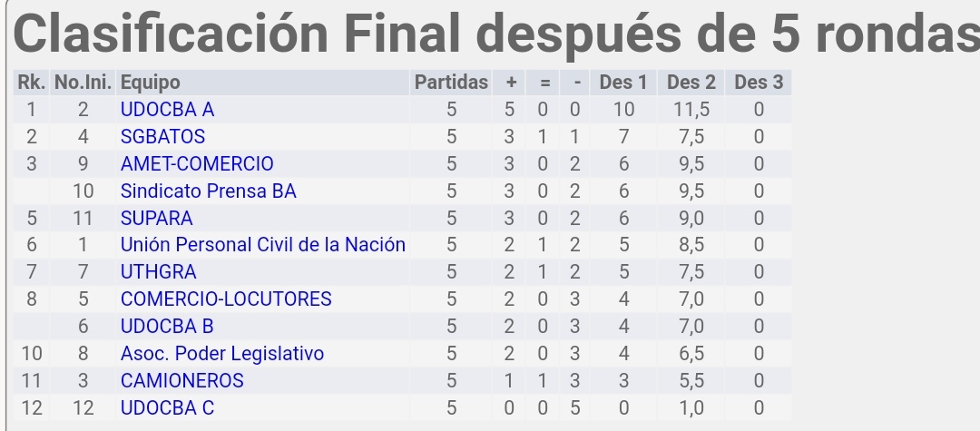The height and width of the screenshot is (431, 980).
Task: Click the Des 2 column header
Action: pos(691,83)
